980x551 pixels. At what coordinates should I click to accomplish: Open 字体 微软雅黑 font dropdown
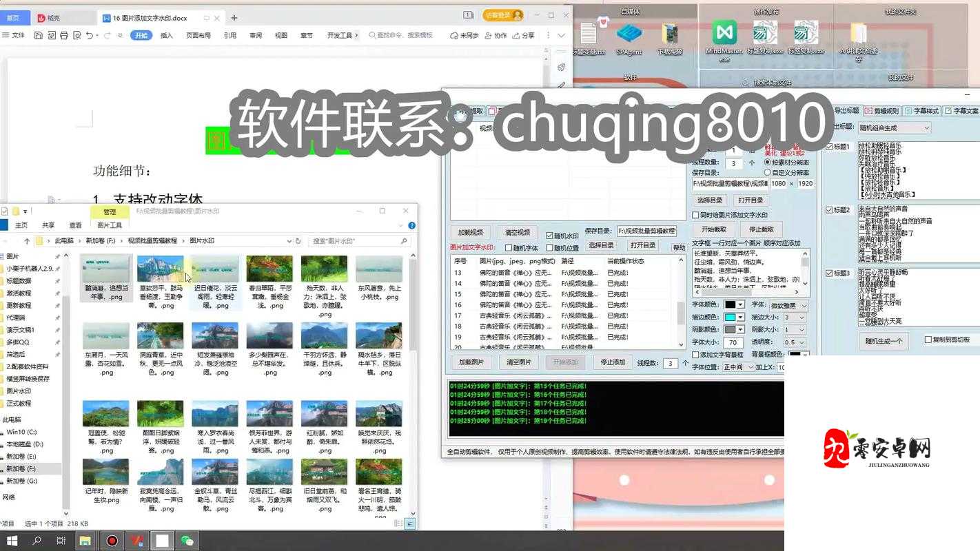(788, 305)
